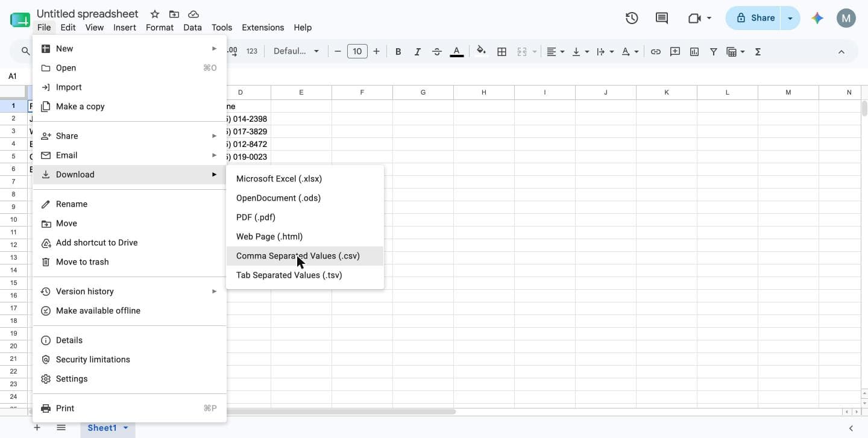
Task: Open the Format menu
Action: tap(160, 27)
